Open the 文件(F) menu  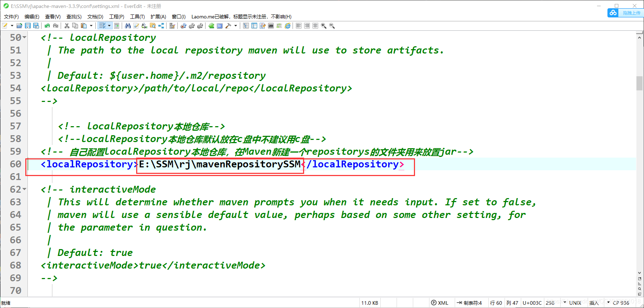[x=11, y=17]
